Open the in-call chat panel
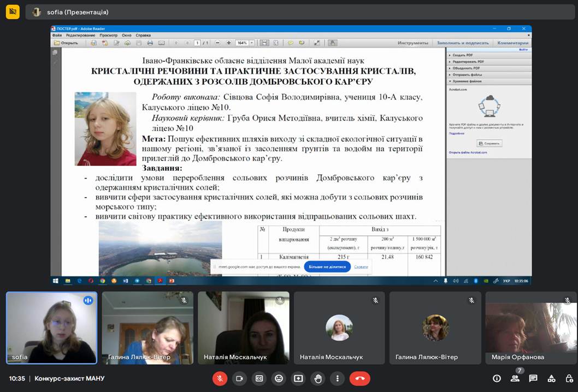The image size is (578, 392). click(533, 378)
